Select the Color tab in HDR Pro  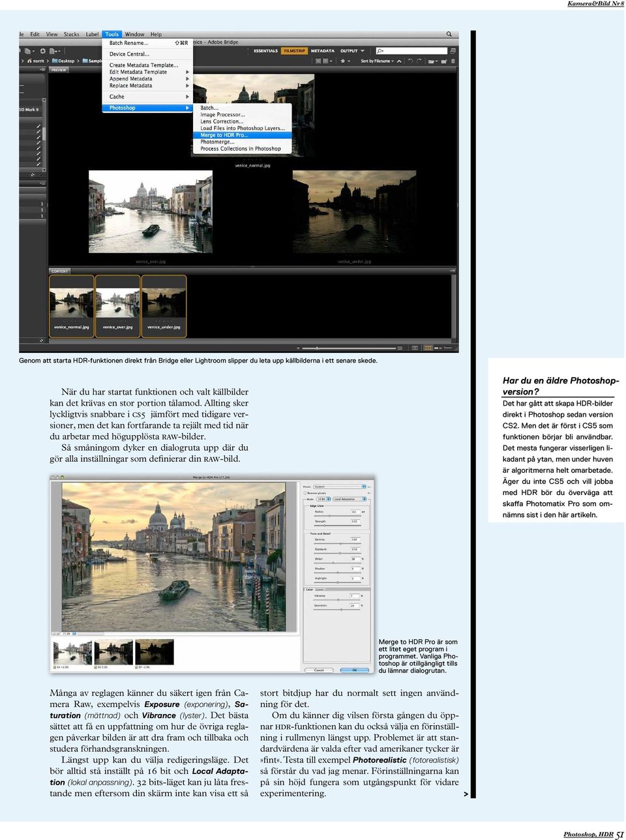310,590
